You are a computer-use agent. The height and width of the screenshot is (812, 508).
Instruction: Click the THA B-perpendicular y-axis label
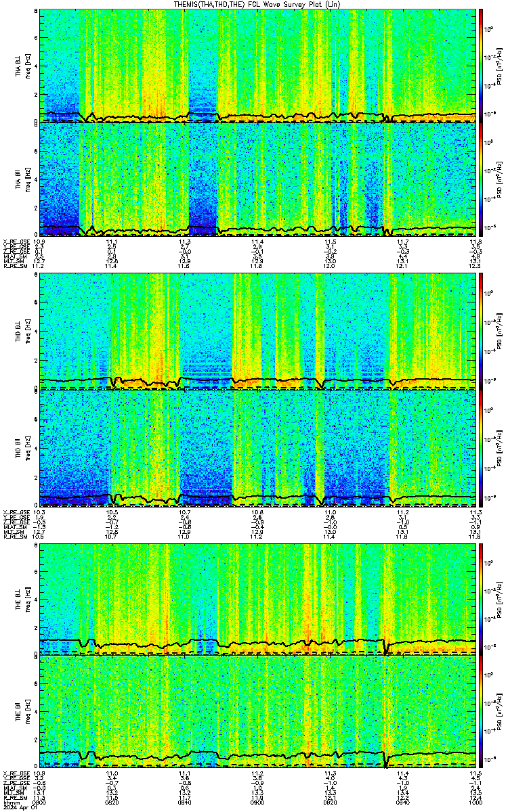[19, 66]
